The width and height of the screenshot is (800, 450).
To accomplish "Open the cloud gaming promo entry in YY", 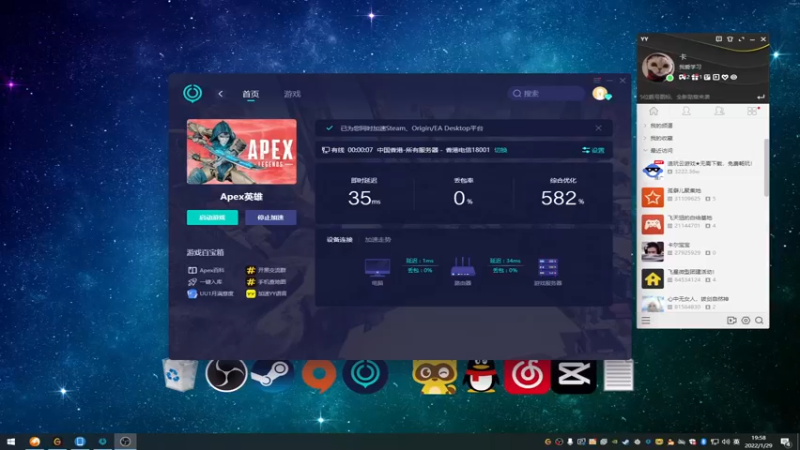I will [703, 170].
